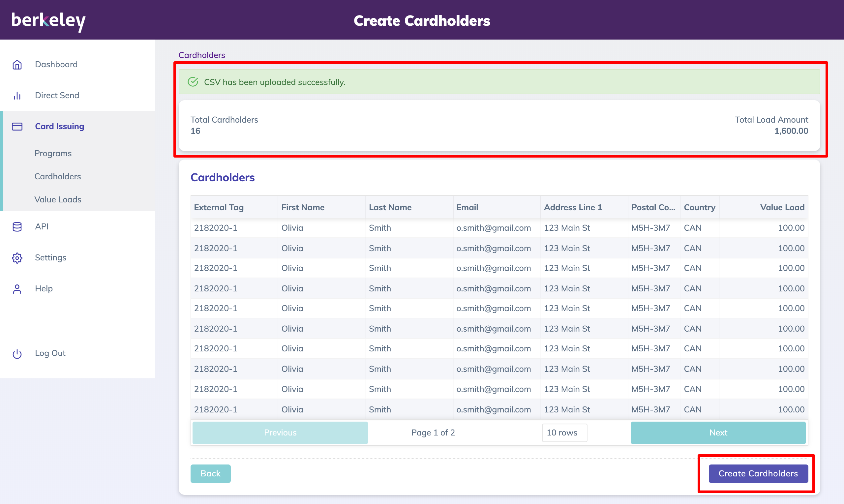Image resolution: width=844 pixels, height=504 pixels.
Task: Click the API database icon
Action: click(x=17, y=226)
